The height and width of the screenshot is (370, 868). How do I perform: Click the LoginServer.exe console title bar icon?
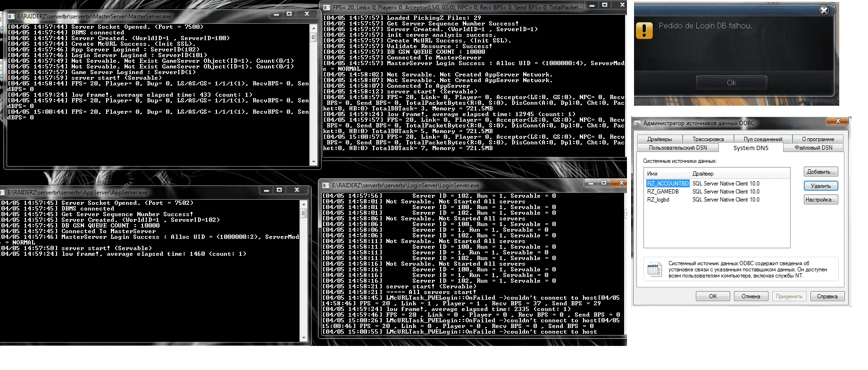coord(326,185)
